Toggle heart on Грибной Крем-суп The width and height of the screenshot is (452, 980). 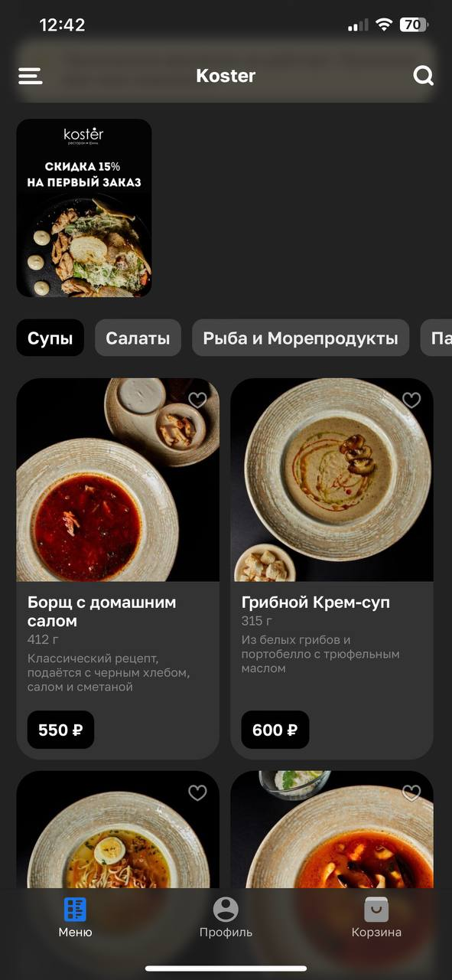(x=411, y=400)
